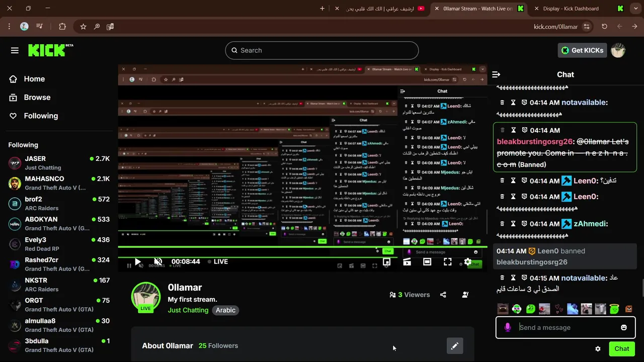This screenshot has height=362, width=644.
Task: Click the green stream progress bar
Action: (x=302, y=247)
